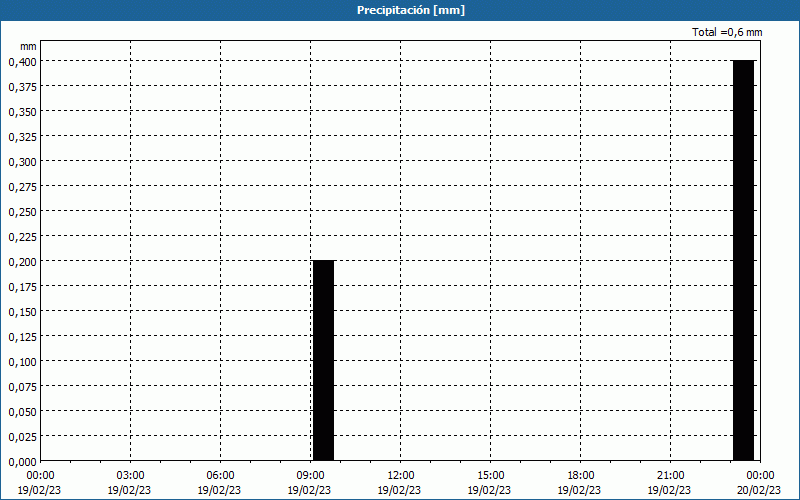The height and width of the screenshot is (500, 800).
Task: Click the 0,250 y-axis value
Action: pyautogui.click(x=22, y=212)
